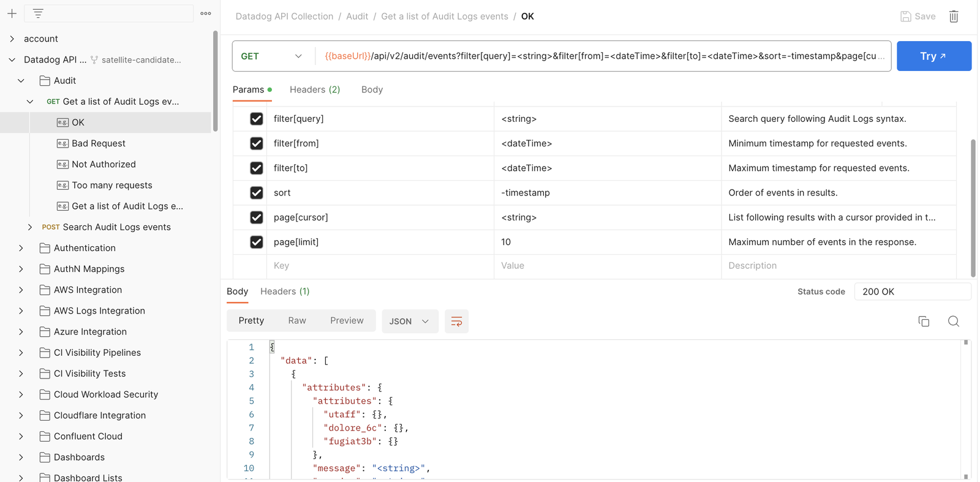Click the plus icon to create new item
Viewport: 980px width, 482px height.
click(12, 13)
